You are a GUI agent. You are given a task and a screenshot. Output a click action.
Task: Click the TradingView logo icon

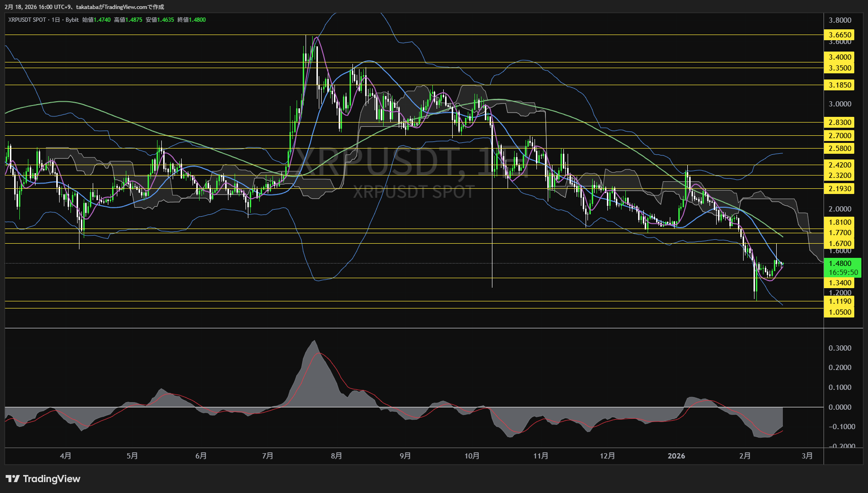13,479
